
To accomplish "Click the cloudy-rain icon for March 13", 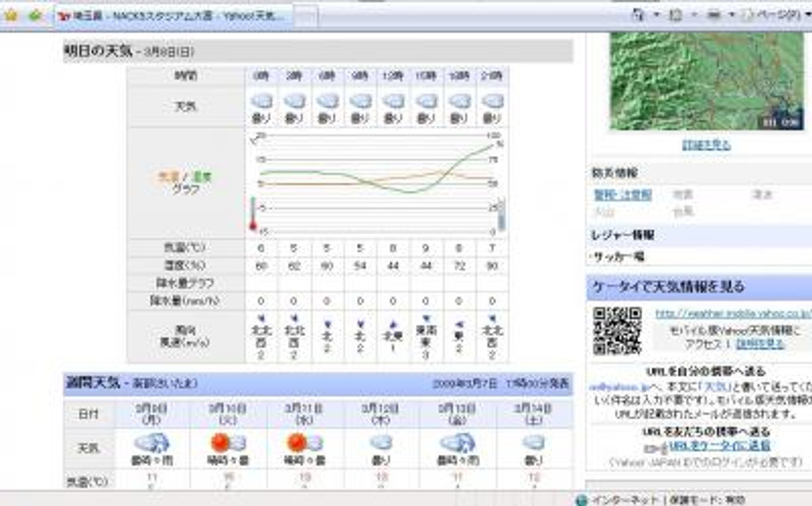I will coord(457,443).
